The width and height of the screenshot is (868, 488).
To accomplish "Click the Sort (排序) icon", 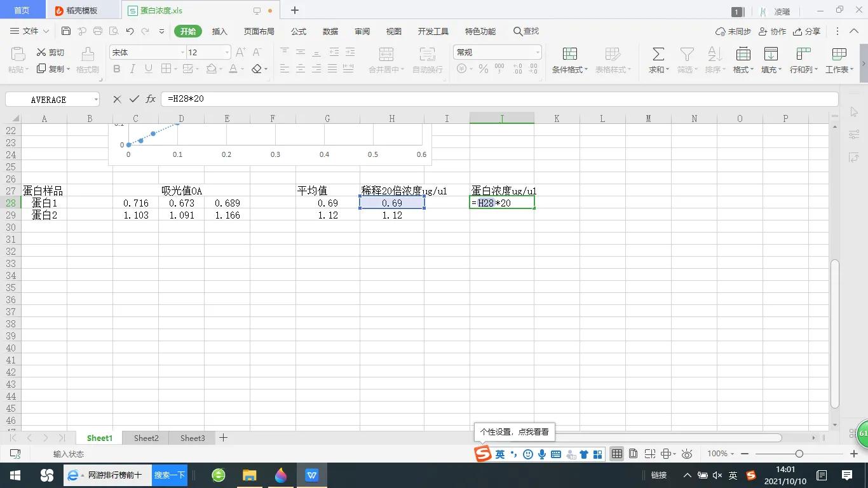I will coord(714,54).
